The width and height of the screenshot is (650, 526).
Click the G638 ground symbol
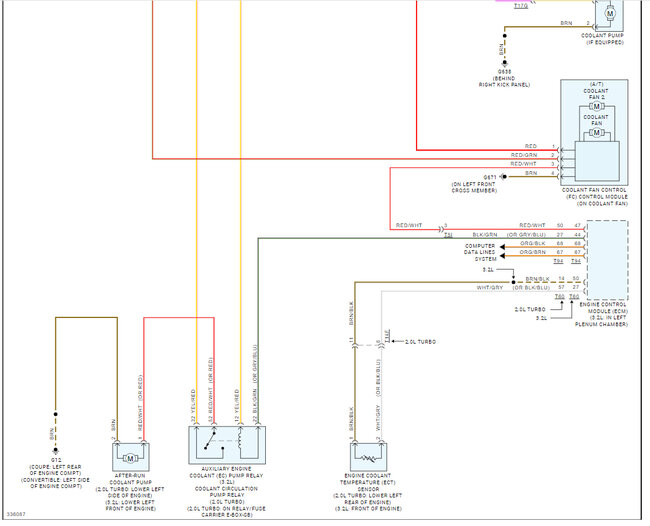(504, 63)
